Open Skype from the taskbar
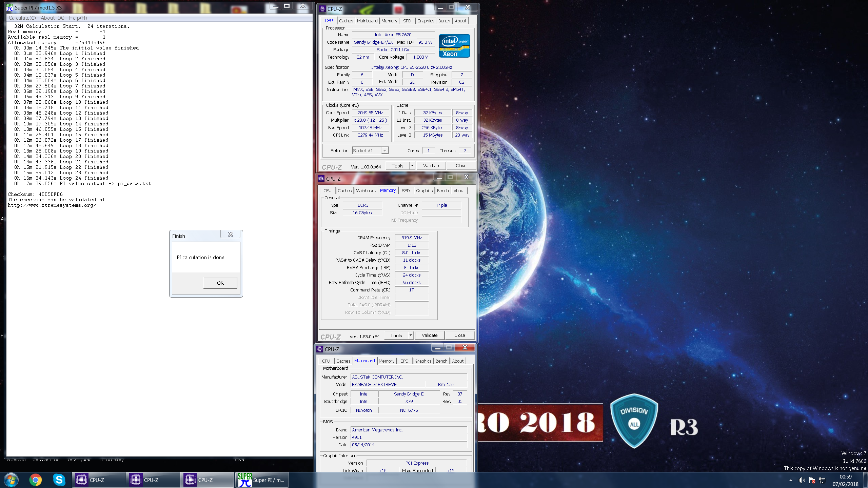This screenshot has width=868, height=488. pyautogui.click(x=59, y=480)
